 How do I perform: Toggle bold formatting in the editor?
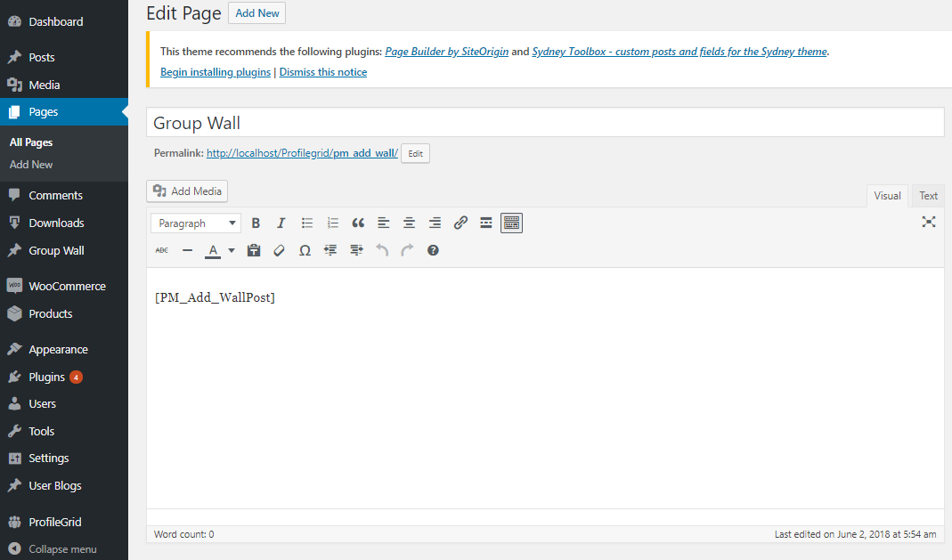(256, 223)
